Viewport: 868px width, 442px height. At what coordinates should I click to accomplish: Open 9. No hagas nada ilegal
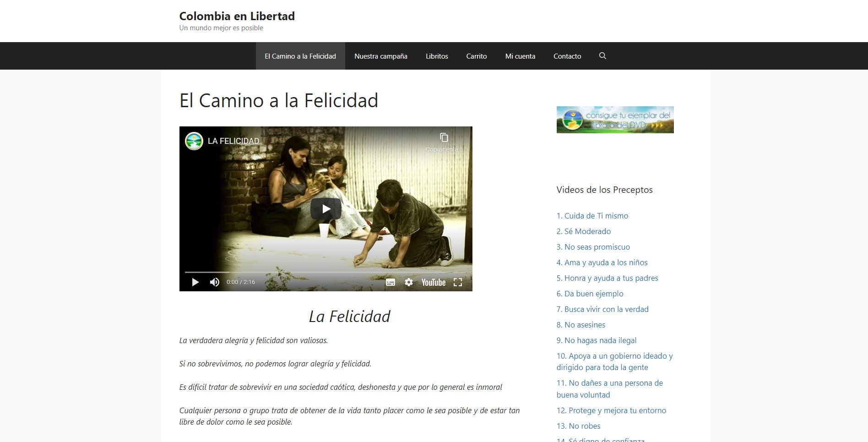coord(597,340)
